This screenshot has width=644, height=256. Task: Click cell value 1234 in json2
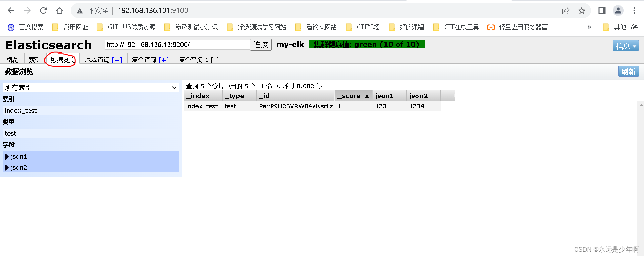tap(417, 106)
